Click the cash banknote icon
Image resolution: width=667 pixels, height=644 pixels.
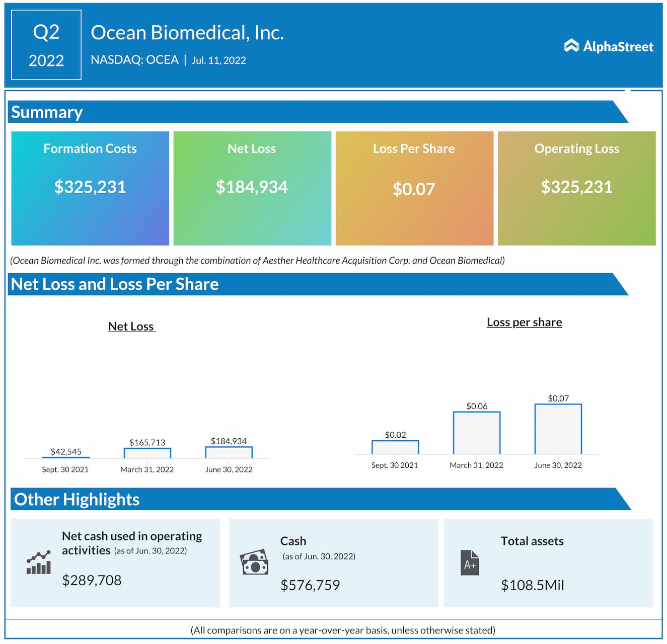point(254,562)
